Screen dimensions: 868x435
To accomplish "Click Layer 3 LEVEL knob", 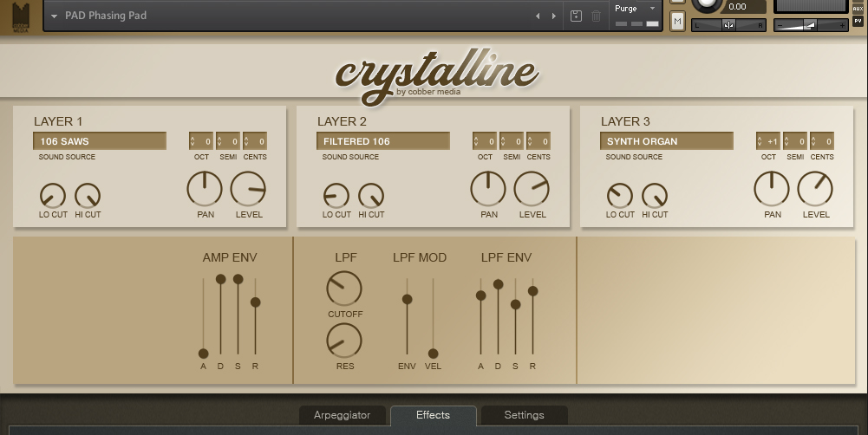I will coord(815,189).
